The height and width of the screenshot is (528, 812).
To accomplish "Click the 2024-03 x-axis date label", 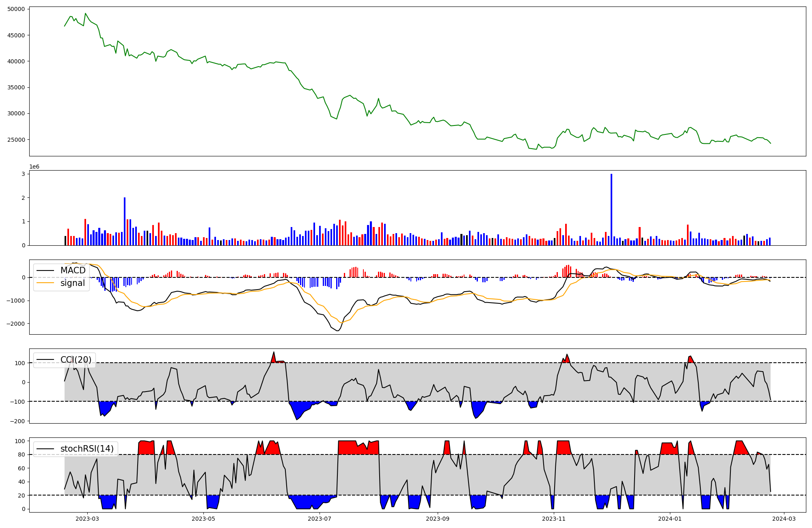I will tap(784, 519).
